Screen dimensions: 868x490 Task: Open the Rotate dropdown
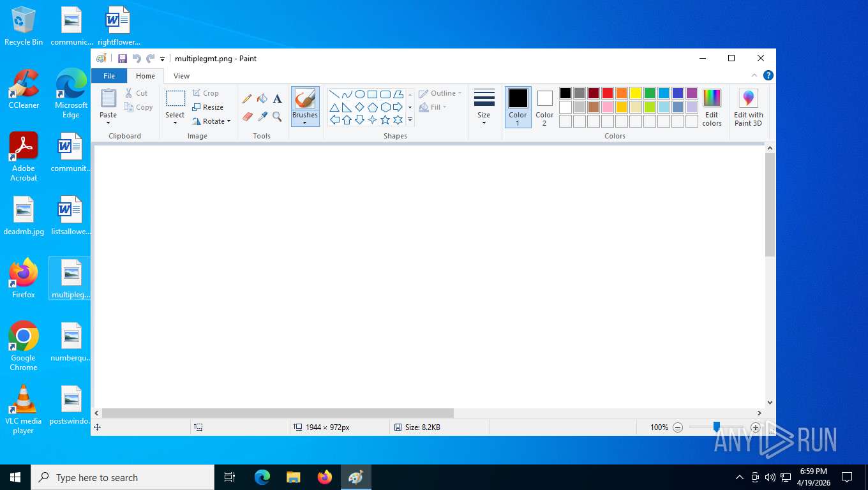pos(211,121)
